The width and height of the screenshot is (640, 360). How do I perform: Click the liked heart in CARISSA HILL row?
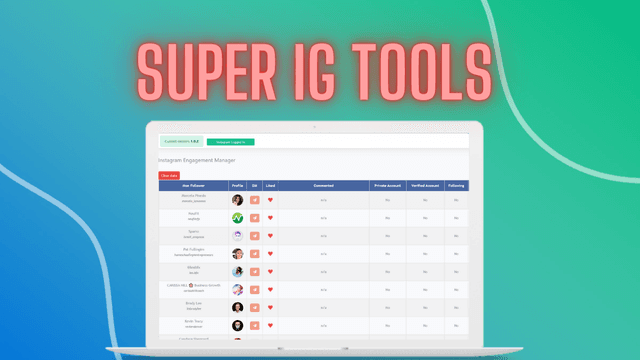pyautogui.click(x=270, y=289)
